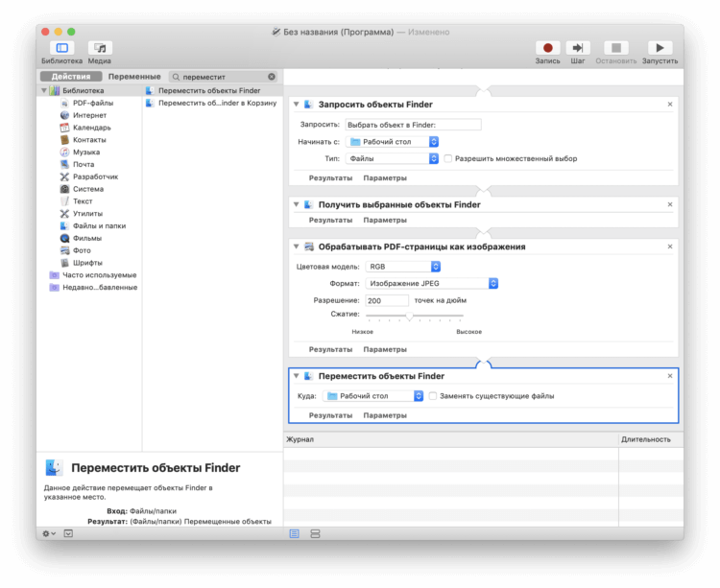720x588 pixels.
Task: Select Разработчик category in library
Action: point(95,176)
